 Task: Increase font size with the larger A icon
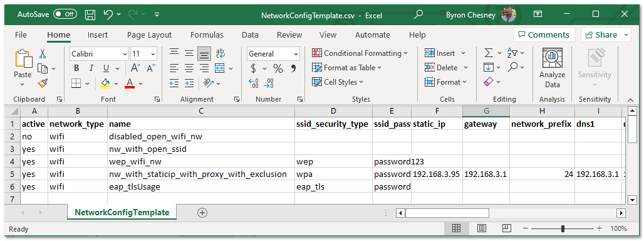point(135,68)
